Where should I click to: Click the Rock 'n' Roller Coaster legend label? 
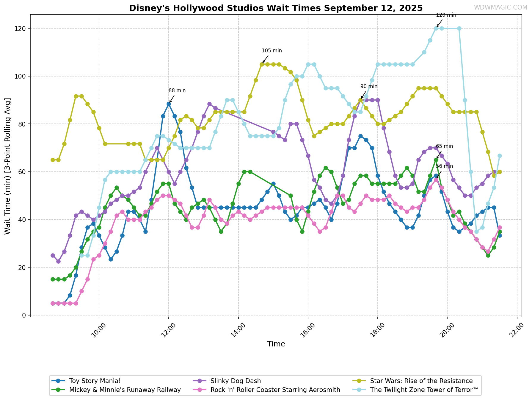(x=275, y=390)
